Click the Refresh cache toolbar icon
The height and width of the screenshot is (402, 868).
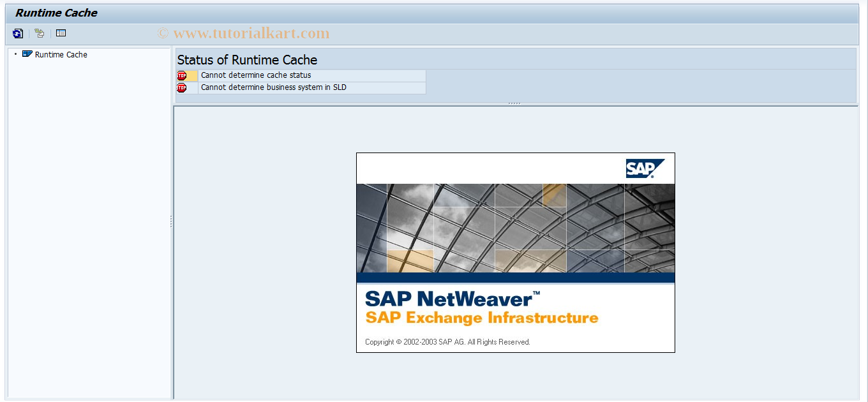tap(18, 33)
